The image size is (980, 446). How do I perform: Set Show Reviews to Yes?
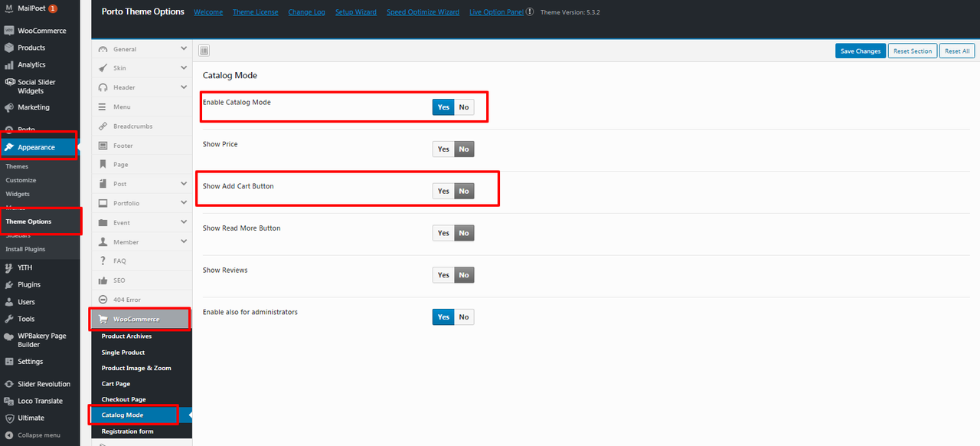[443, 275]
